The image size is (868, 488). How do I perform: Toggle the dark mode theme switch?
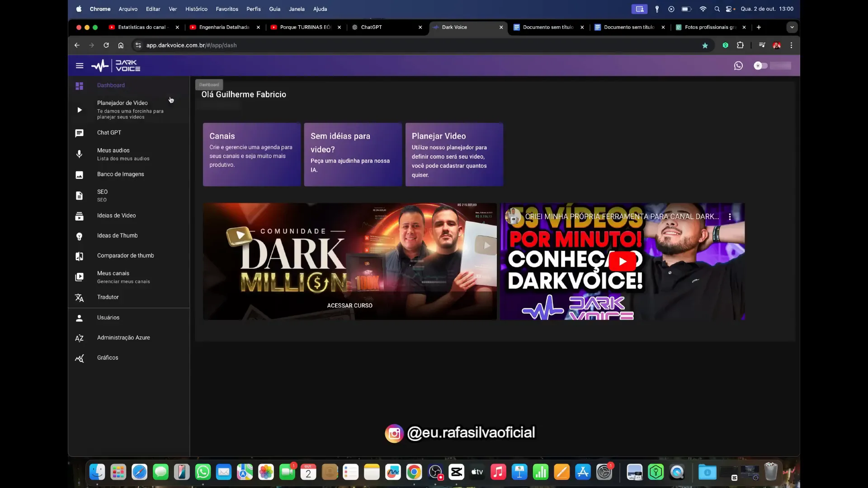pos(760,66)
